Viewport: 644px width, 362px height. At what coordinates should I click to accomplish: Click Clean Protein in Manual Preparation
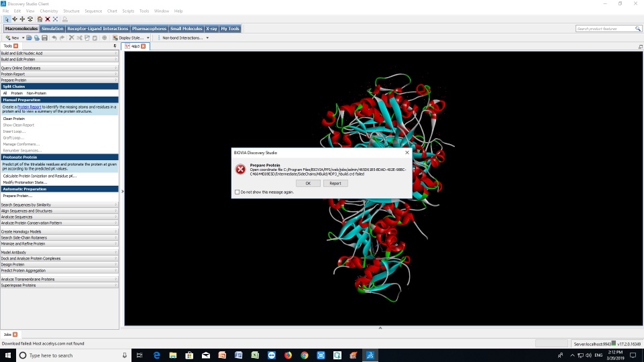14,119
